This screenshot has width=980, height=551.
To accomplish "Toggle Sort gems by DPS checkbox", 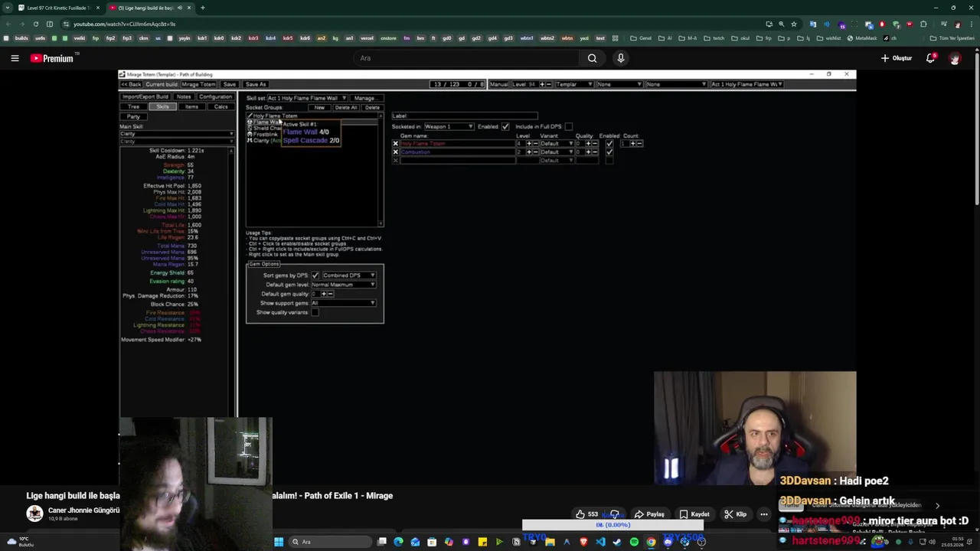I will click(315, 275).
